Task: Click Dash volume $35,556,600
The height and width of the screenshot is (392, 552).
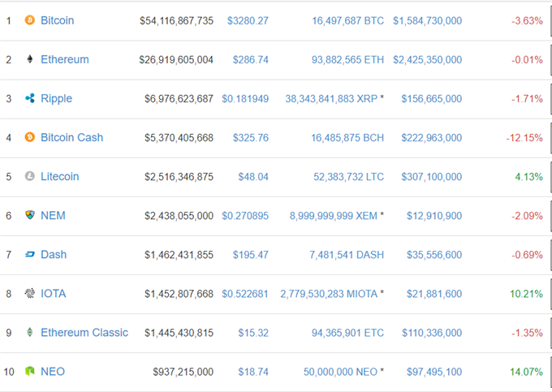Action: tap(434, 255)
